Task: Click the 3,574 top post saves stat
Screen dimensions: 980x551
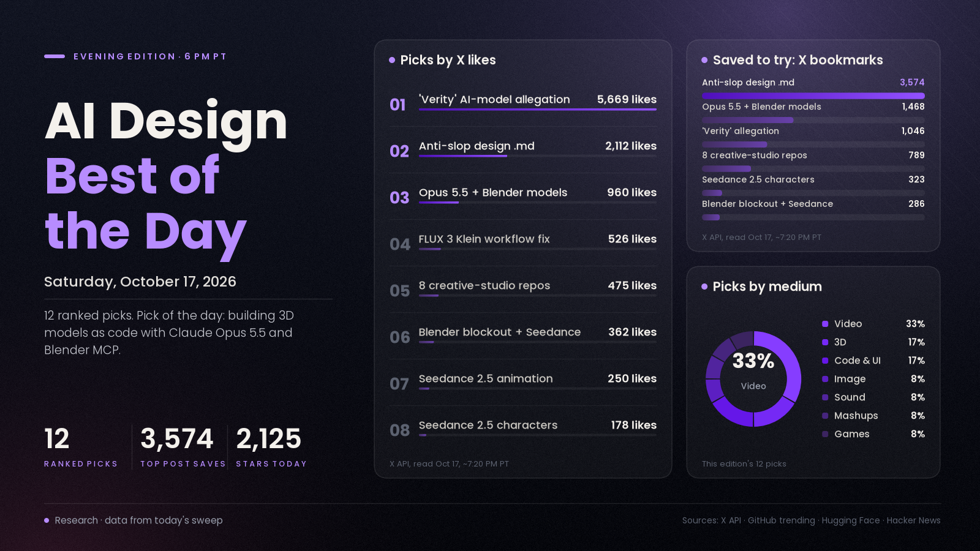Action: [183, 447]
